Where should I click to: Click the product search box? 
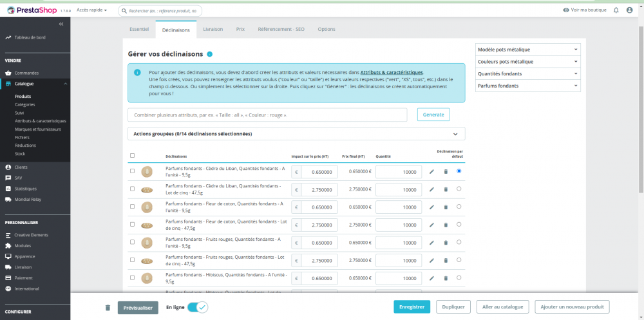point(160,11)
